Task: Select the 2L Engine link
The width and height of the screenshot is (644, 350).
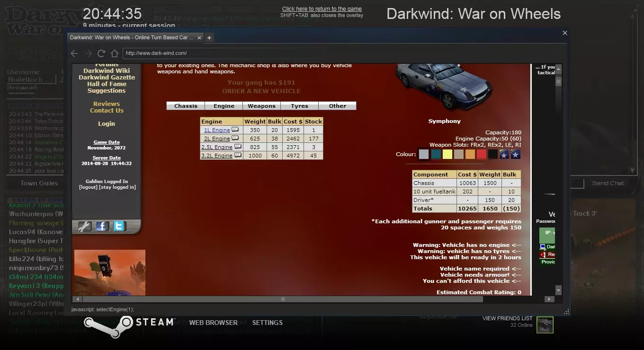Action: pyautogui.click(x=217, y=139)
